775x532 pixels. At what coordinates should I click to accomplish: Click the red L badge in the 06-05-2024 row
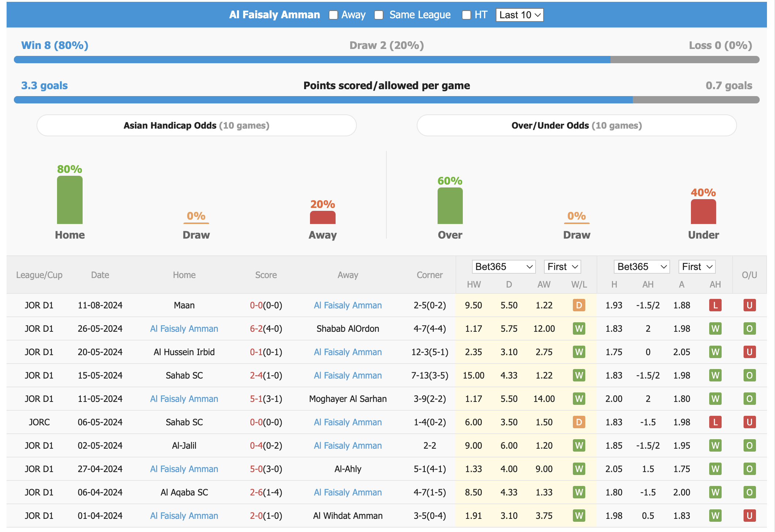(x=715, y=422)
